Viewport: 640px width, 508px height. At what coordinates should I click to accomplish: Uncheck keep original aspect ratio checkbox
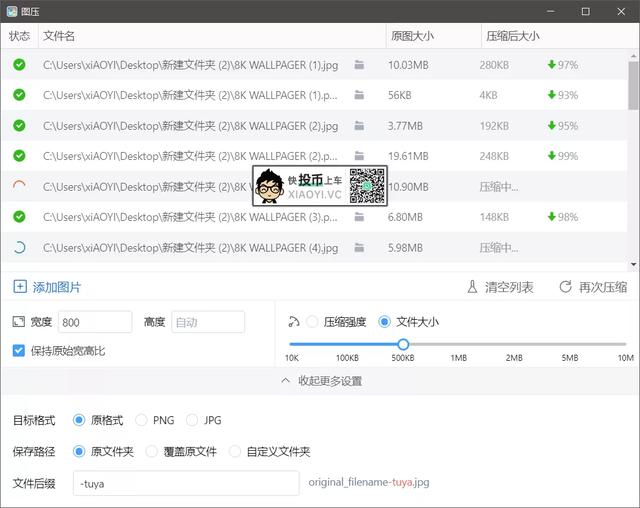click(19, 351)
